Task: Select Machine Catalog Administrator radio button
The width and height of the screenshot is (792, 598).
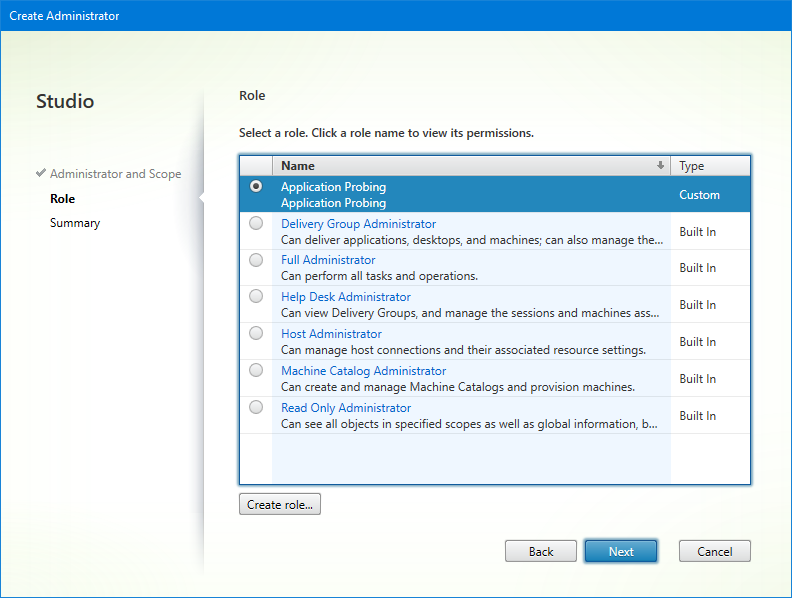Action: (257, 370)
